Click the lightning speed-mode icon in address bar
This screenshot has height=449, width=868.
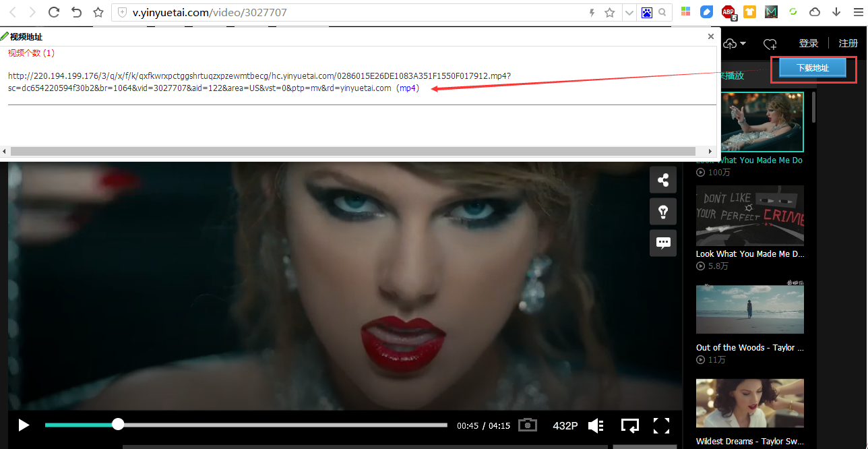tap(592, 12)
